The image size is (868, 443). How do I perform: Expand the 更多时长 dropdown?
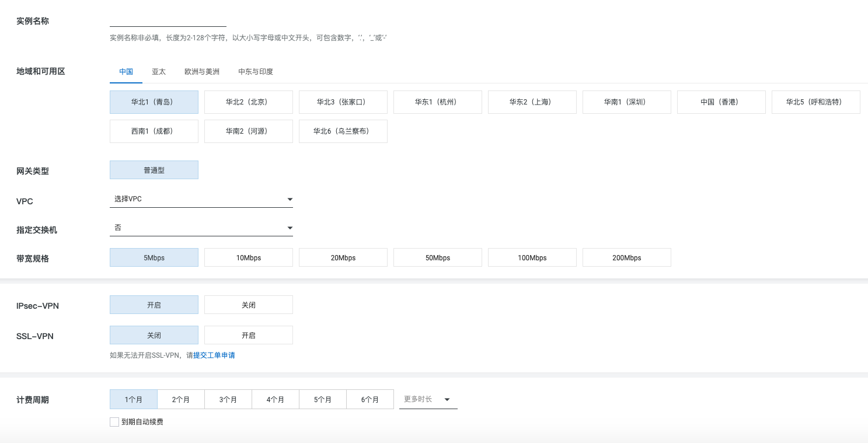428,399
